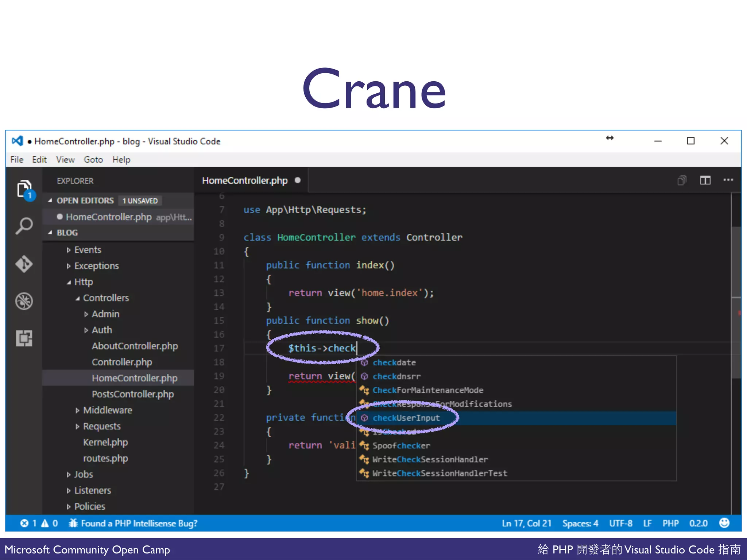Screen dimensions: 747x560
Task: Open AboutController.php in the explorer
Action: click(x=135, y=346)
